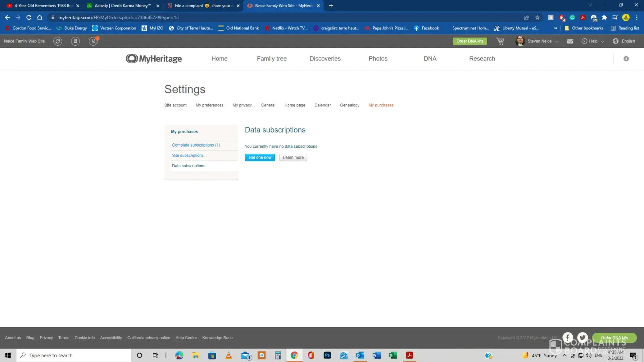Select the Genealogy settings tab
This screenshot has width=644, height=362.
point(350,105)
